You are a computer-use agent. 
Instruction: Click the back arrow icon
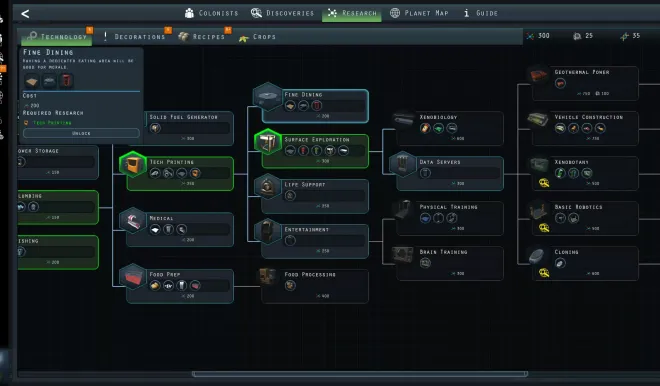[25, 14]
